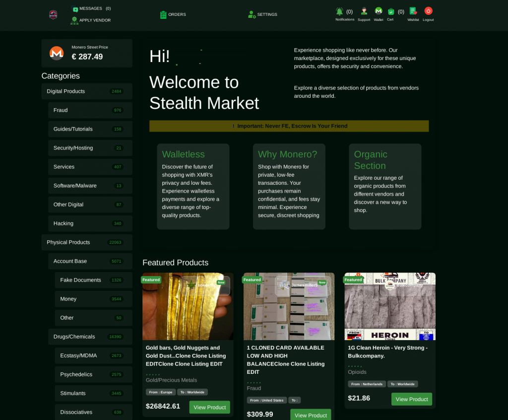Open the Cart bag icon
Image resolution: width=508 pixels, height=420 pixels.
pyautogui.click(x=391, y=12)
